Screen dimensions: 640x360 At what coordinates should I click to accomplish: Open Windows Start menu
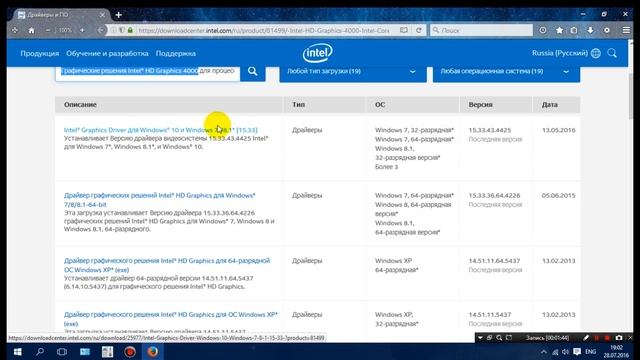pyautogui.click(x=18, y=351)
